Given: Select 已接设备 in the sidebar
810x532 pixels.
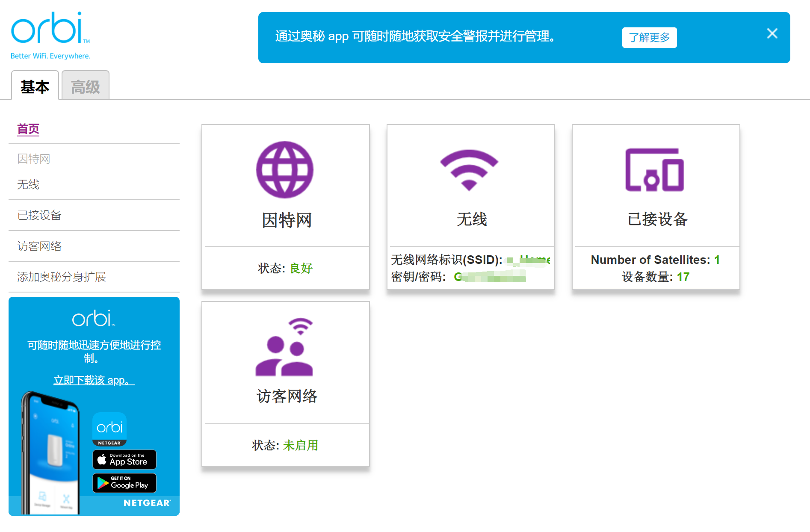Looking at the screenshot, I should click(x=39, y=216).
